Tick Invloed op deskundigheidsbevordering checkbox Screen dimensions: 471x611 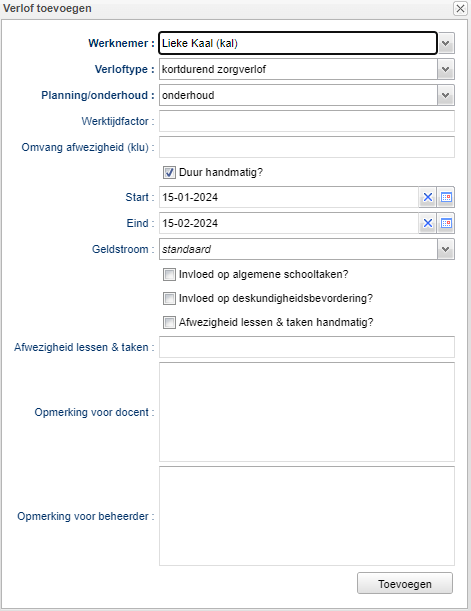tap(169, 298)
